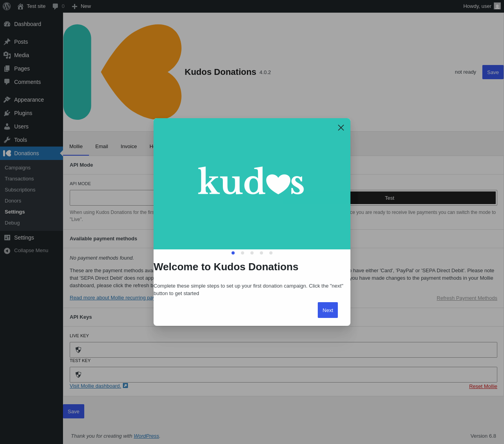Click the Settings sliders icon in sidebar
Screen dimensions: 504x444
[x=7, y=238]
